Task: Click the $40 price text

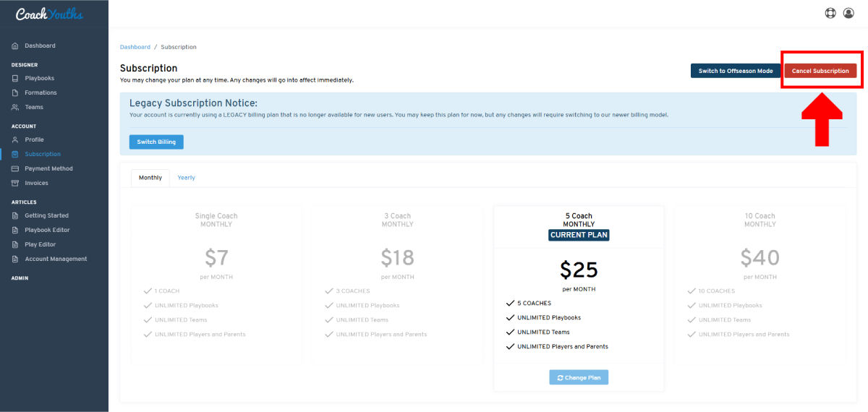Action: (759, 257)
